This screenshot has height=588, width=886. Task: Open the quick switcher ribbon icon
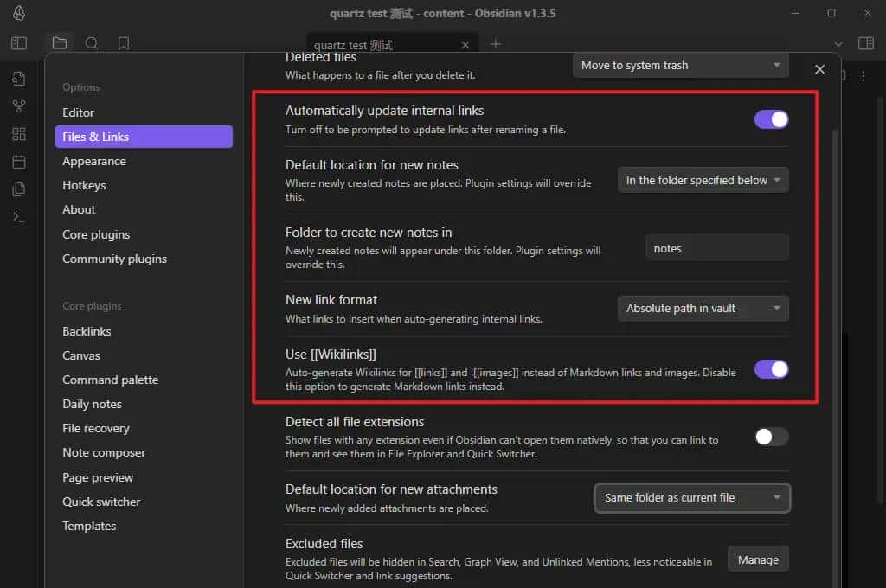[x=19, y=79]
